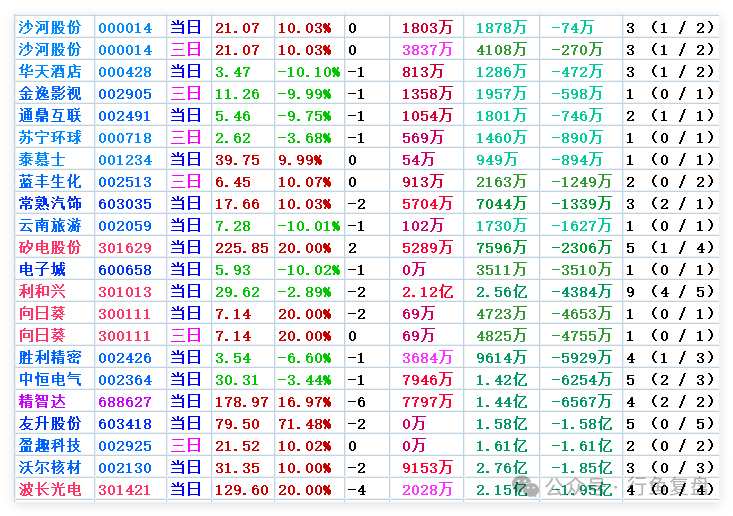Select the net amount -270万
Image resolution: width=733 pixels, height=516 pixels.
577,50
